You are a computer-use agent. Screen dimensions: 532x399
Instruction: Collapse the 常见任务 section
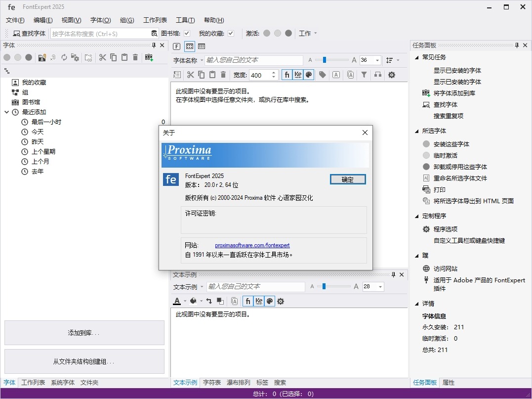point(416,57)
